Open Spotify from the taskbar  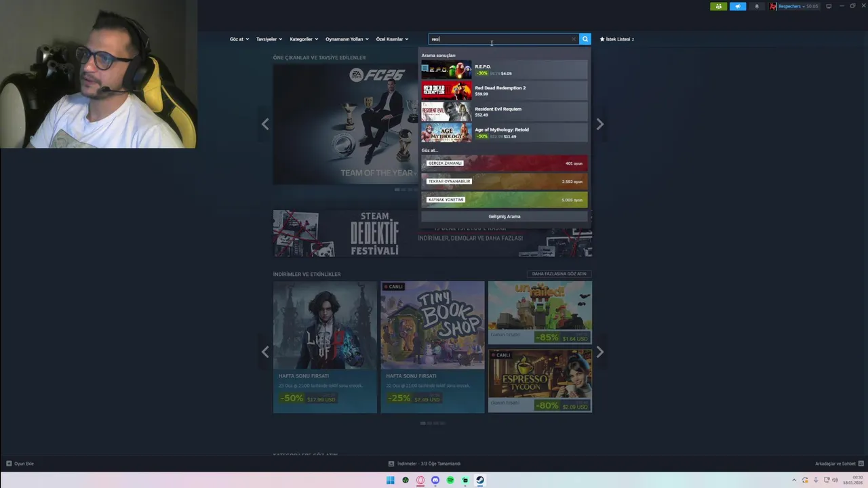[x=450, y=481]
